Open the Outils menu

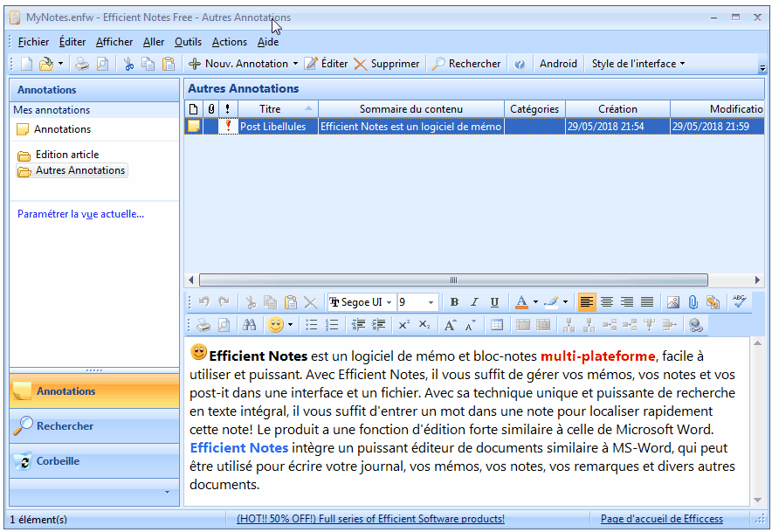(x=188, y=42)
